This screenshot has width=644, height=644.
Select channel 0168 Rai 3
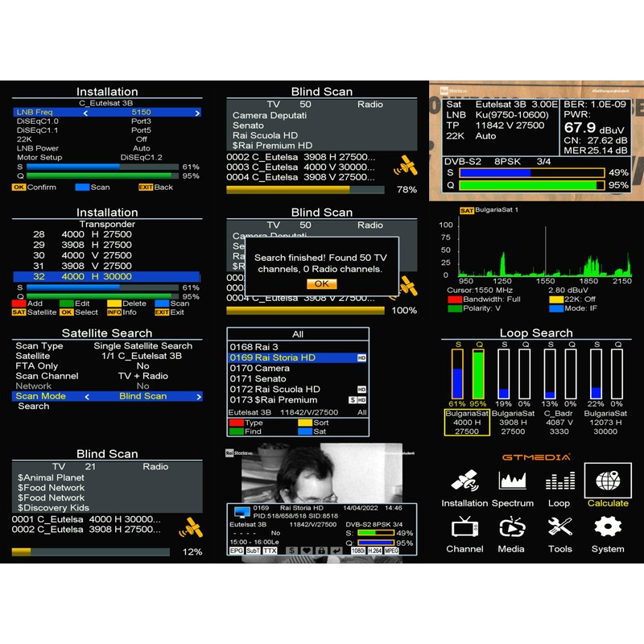click(298, 347)
